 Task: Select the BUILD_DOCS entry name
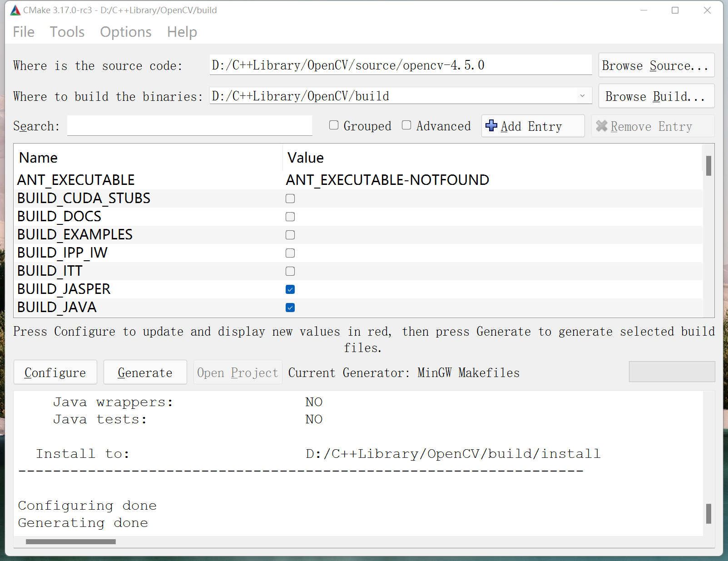pyautogui.click(x=59, y=217)
